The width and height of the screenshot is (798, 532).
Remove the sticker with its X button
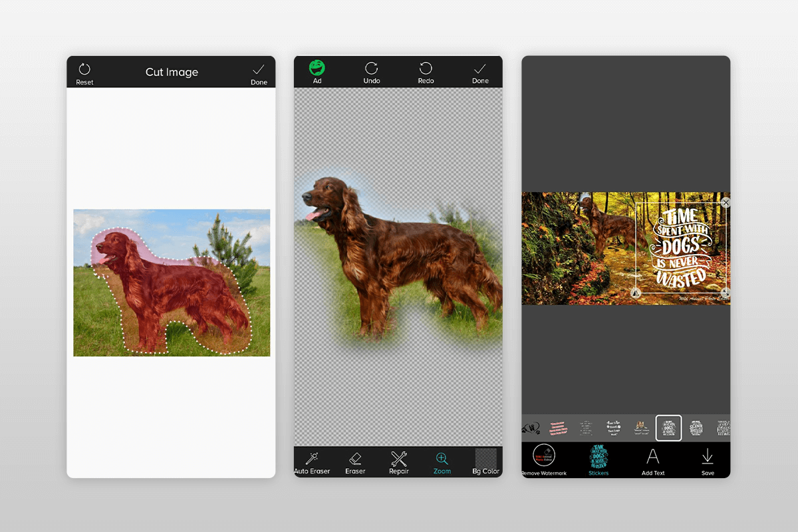(x=726, y=202)
